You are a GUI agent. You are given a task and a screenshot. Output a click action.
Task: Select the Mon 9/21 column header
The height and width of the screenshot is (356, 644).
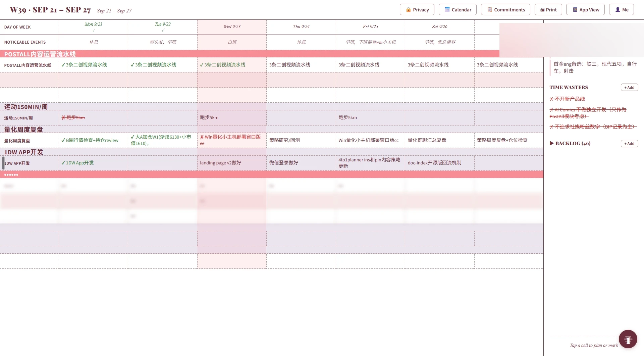tap(94, 27)
